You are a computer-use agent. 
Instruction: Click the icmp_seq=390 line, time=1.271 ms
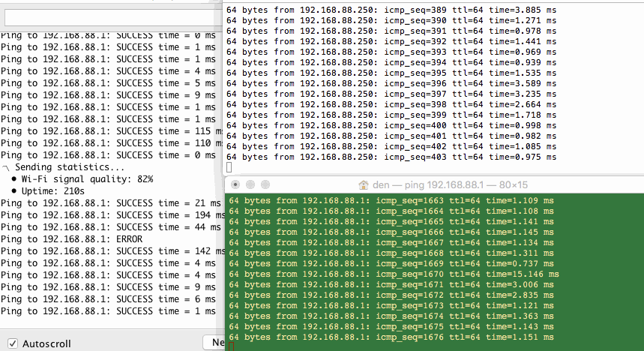[391, 20]
